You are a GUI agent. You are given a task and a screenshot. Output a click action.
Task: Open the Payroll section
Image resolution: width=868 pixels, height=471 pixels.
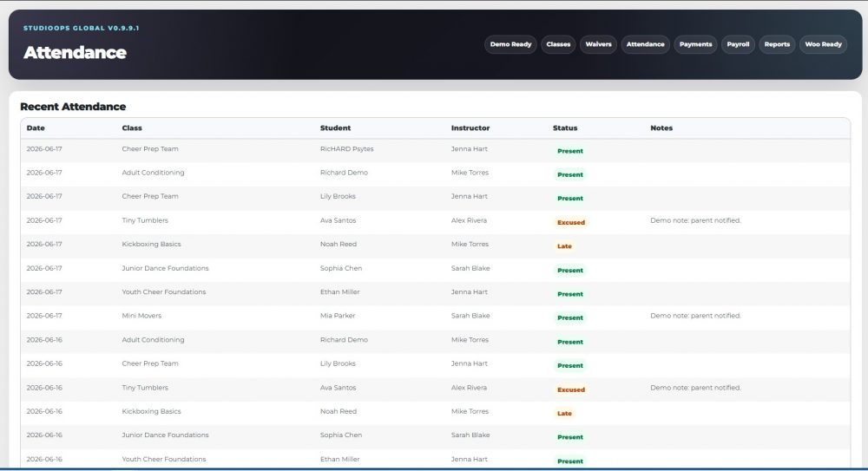(x=738, y=44)
